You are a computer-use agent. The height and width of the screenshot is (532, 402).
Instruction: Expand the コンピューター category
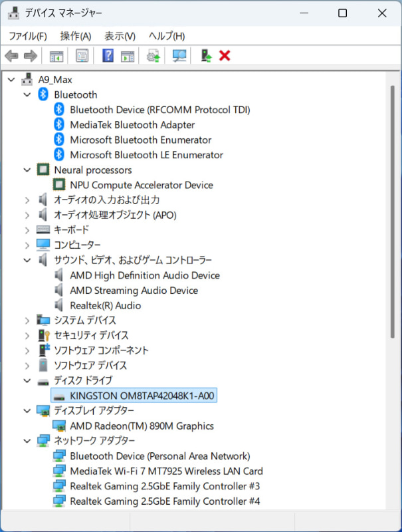pos(27,245)
